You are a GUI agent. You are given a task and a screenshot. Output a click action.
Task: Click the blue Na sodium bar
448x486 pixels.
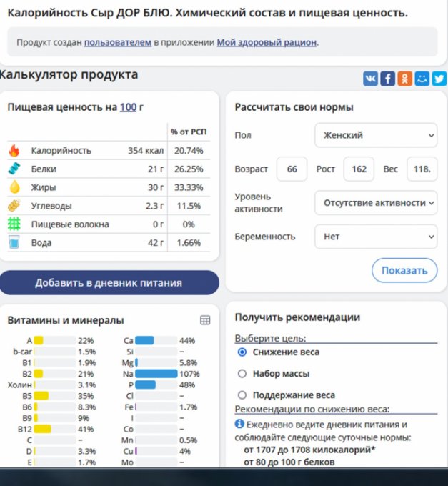point(156,374)
